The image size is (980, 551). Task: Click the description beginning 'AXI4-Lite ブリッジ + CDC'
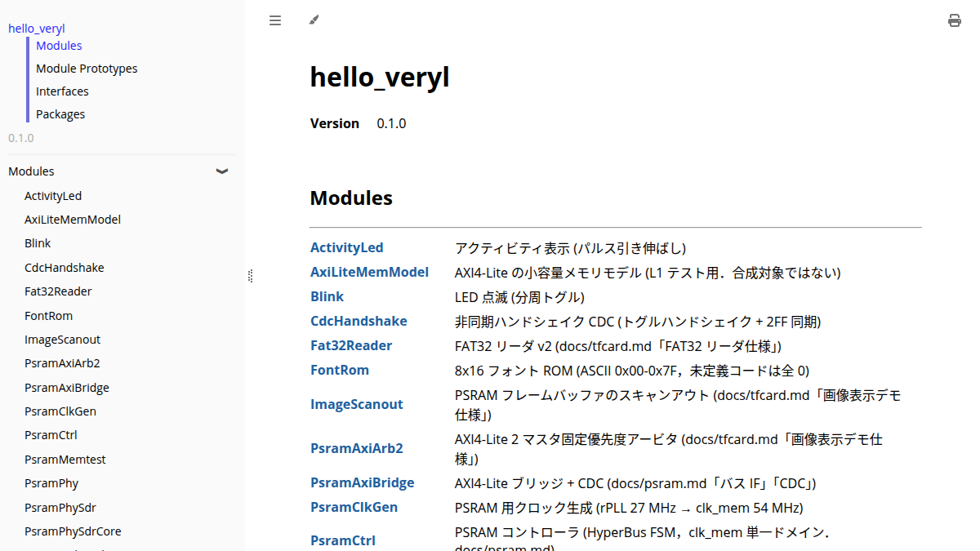pyautogui.click(x=635, y=482)
